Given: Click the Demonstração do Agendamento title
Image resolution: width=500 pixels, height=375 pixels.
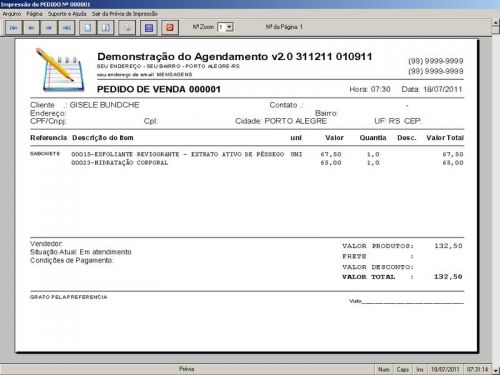Looking at the screenshot, I should (x=235, y=56).
